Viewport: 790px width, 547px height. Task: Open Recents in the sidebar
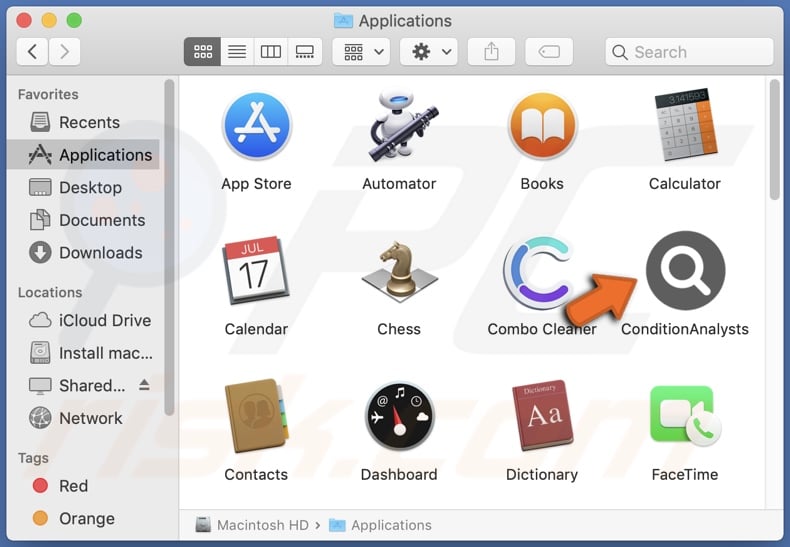[84, 122]
